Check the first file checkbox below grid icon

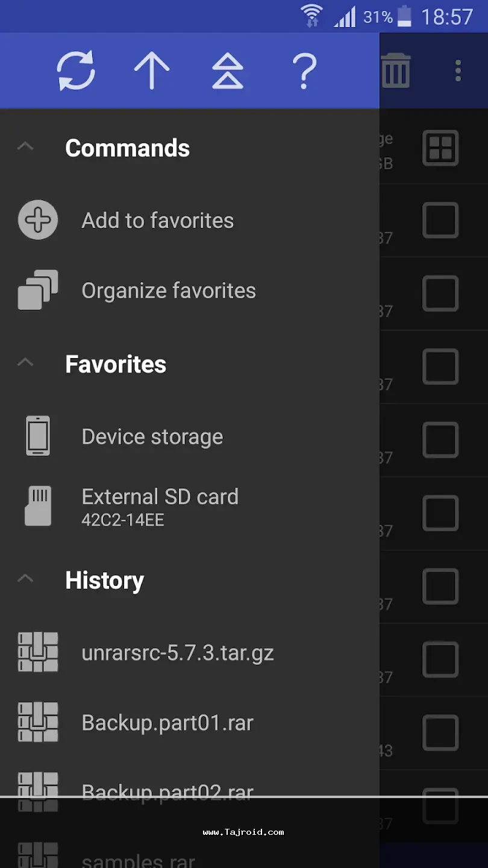[440, 221]
